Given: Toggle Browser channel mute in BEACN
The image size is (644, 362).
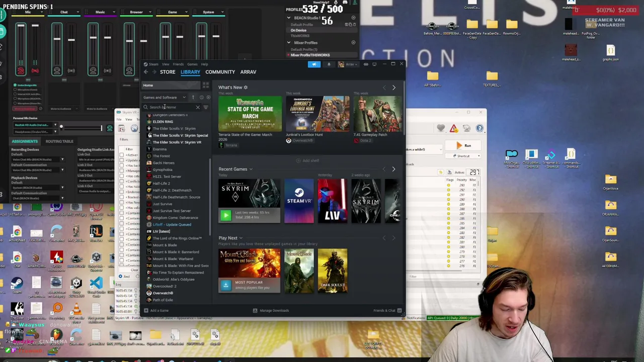Looking at the screenshot, I should pos(129,71).
